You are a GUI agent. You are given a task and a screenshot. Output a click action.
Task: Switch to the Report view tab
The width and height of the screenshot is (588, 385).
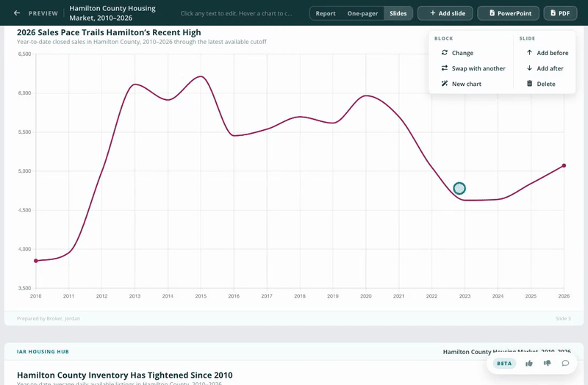click(326, 13)
